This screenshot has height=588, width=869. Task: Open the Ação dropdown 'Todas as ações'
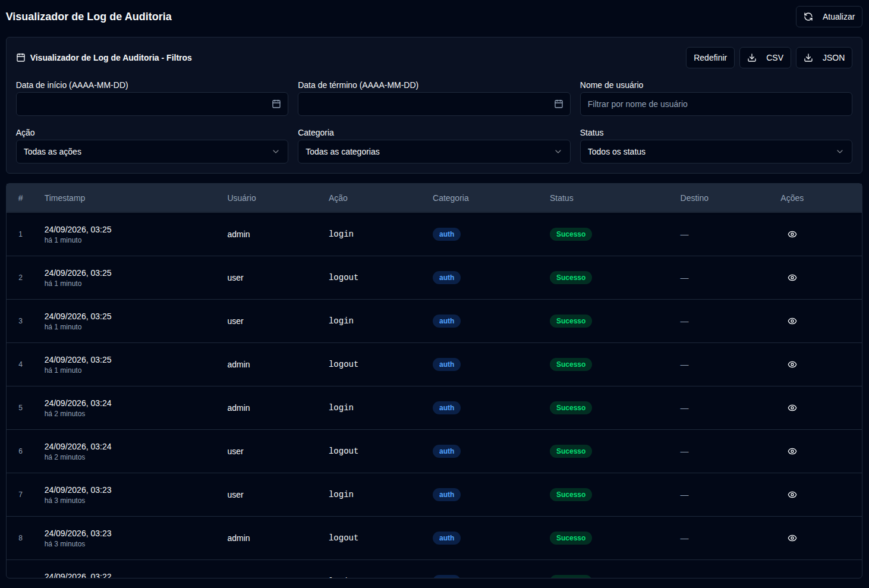tap(152, 152)
